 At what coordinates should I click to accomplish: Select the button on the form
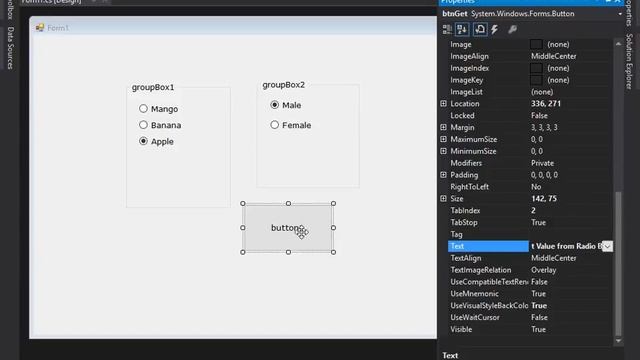pos(288,228)
